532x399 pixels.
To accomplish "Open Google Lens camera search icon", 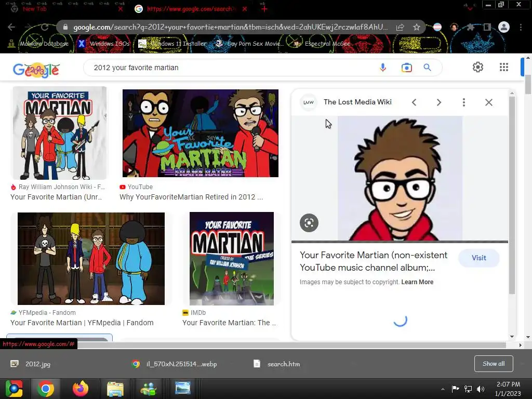I will 406,68.
